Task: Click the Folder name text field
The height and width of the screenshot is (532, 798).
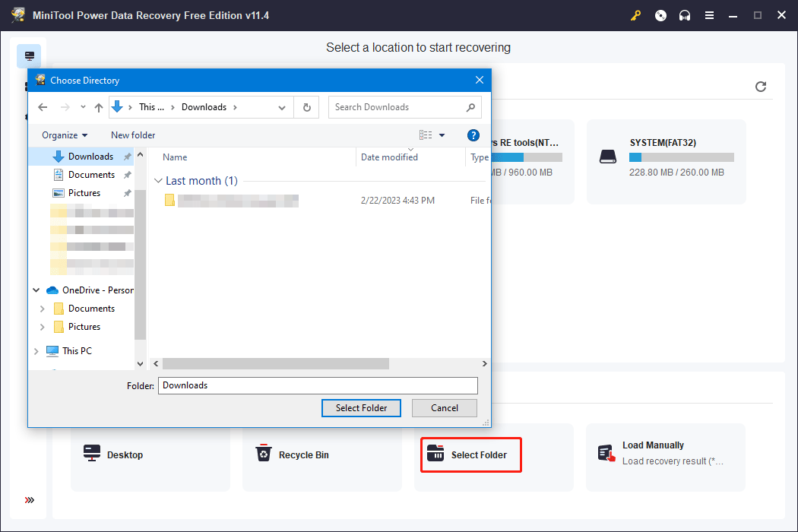Action: click(x=318, y=385)
